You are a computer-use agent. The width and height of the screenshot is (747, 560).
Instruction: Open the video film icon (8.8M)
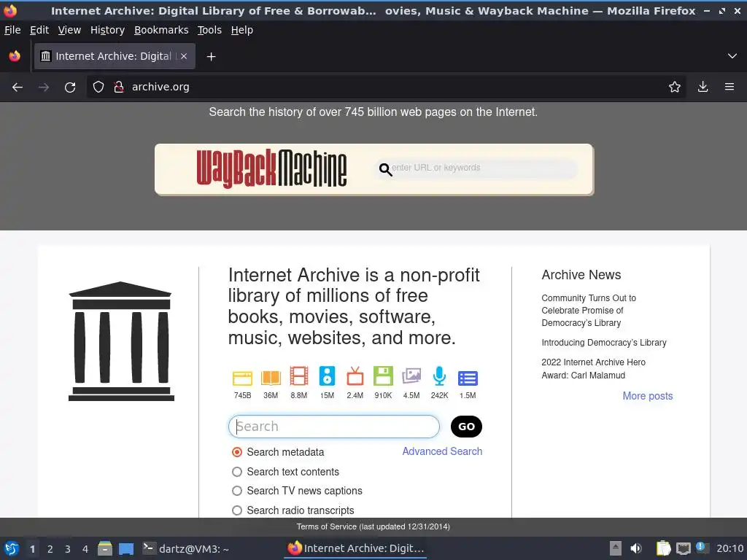298,376
